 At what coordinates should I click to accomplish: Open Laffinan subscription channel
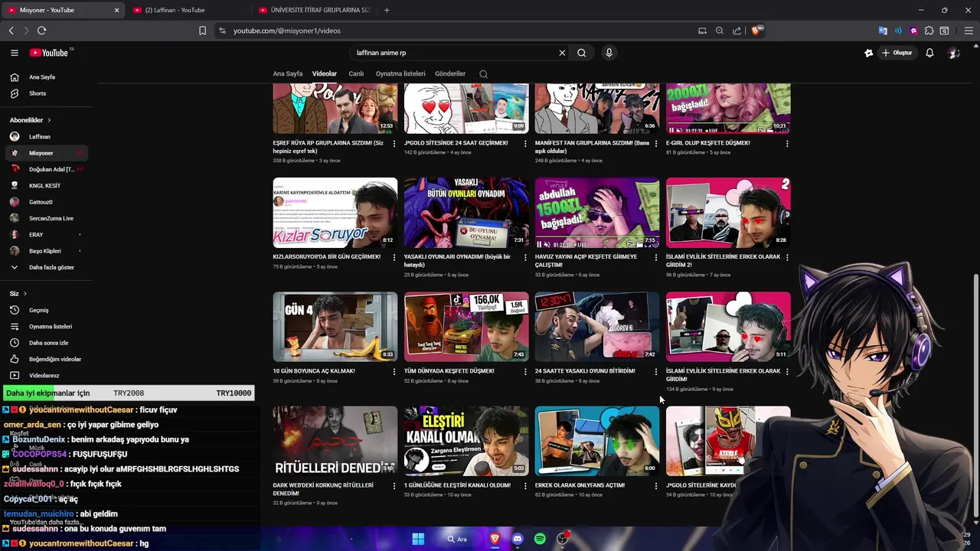point(47,137)
